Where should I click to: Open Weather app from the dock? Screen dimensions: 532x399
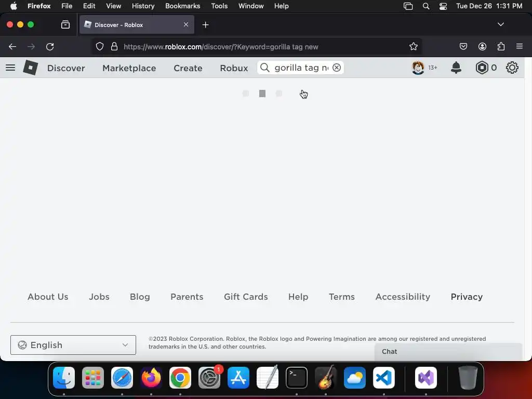[355, 378]
